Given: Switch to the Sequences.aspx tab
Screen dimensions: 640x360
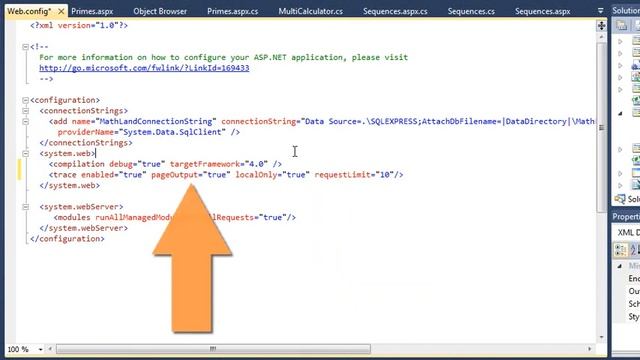Looking at the screenshot, I should pyautogui.click(x=542, y=11).
